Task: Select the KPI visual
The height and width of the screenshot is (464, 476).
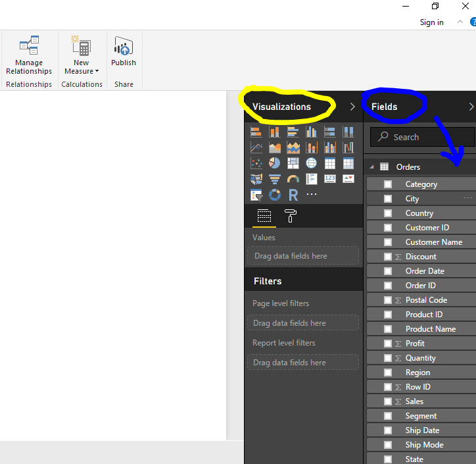Action: click(348, 178)
